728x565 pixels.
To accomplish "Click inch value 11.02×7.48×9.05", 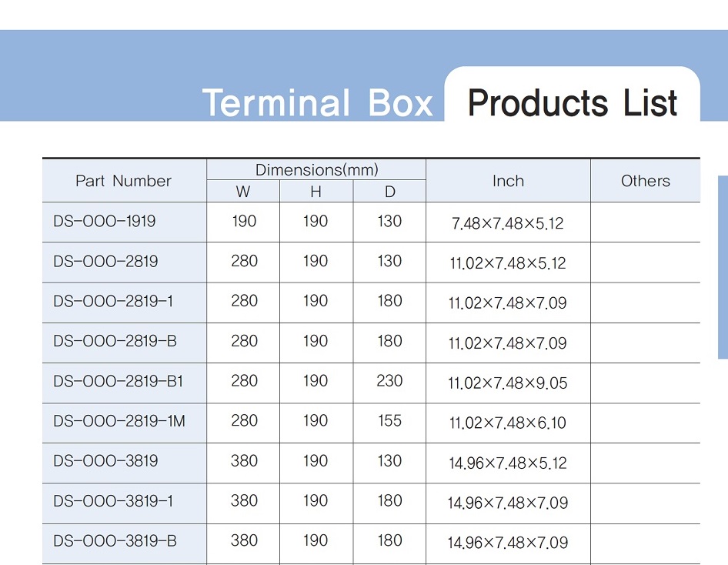I will click(x=508, y=383).
